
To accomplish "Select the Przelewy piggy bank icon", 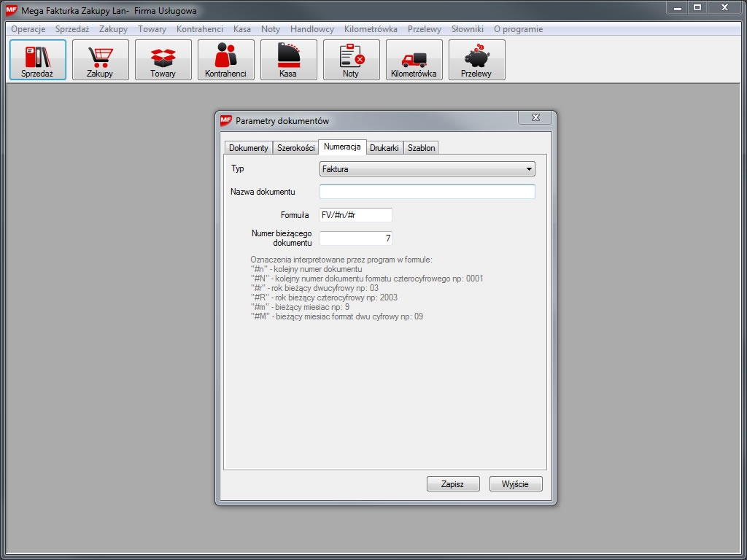I will [477, 60].
